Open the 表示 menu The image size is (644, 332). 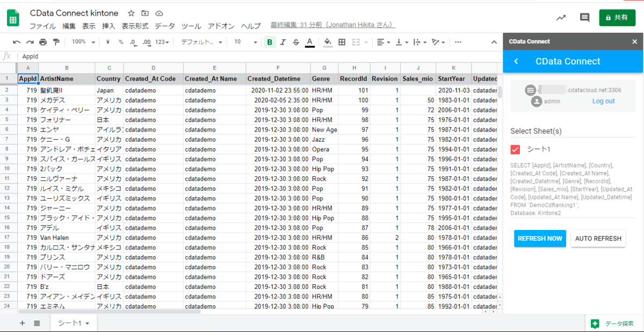(89, 26)
